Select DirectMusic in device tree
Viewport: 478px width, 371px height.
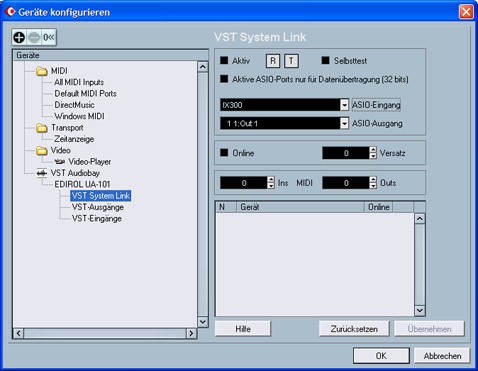pos(74,105)
